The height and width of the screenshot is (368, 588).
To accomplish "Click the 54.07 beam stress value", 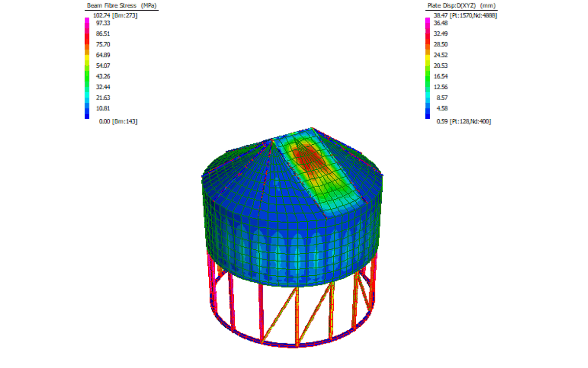I will (x=103, y=66).
